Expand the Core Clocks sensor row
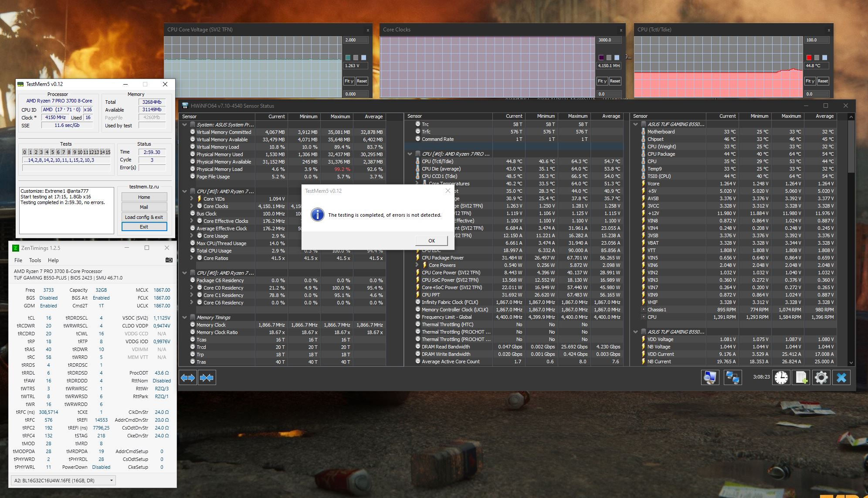 (192, 206)
